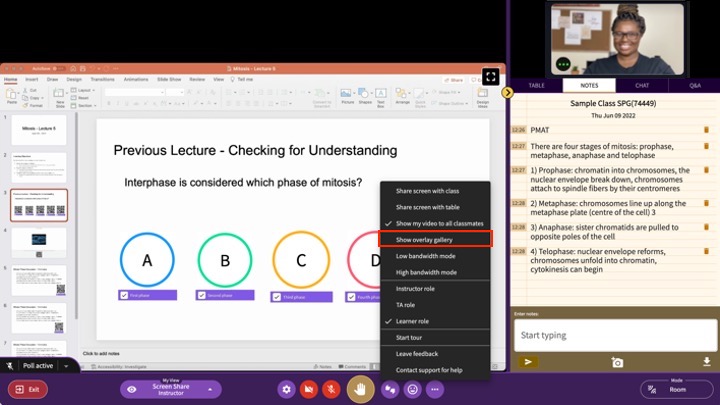The width and height of the screenshot is (720, 405).
Task: Click the Shapes icon in PowerPoint ribbon
Action: (x=365, y=96)
